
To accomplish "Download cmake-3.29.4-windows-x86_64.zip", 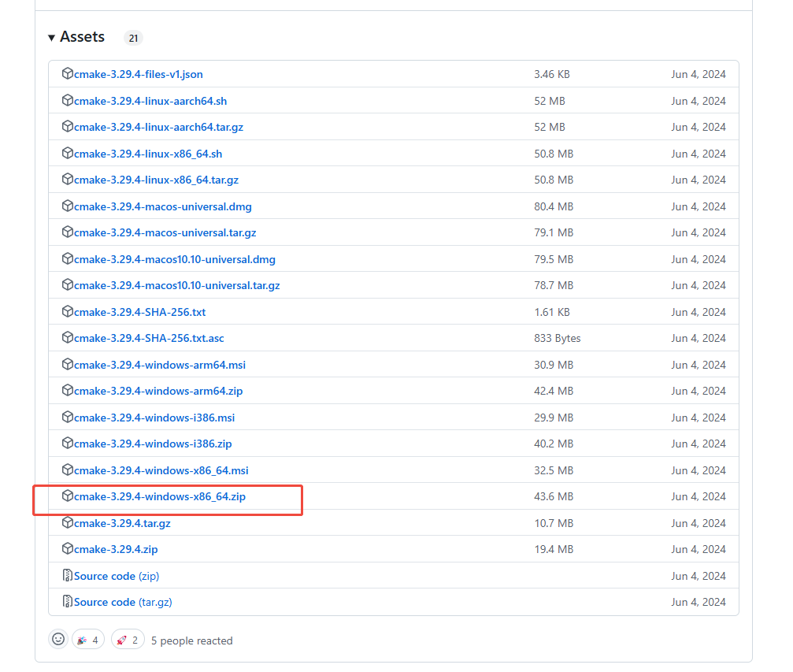I will (158, 496).
